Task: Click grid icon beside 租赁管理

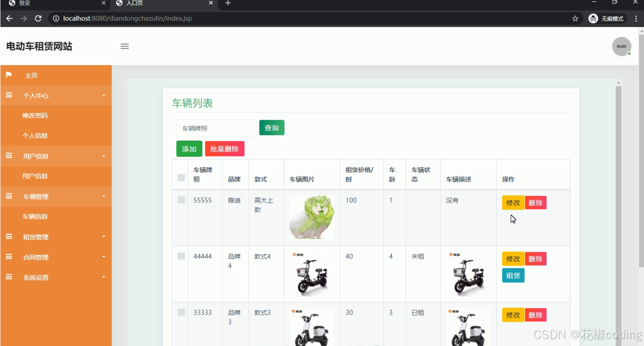Action: [9, 237]
